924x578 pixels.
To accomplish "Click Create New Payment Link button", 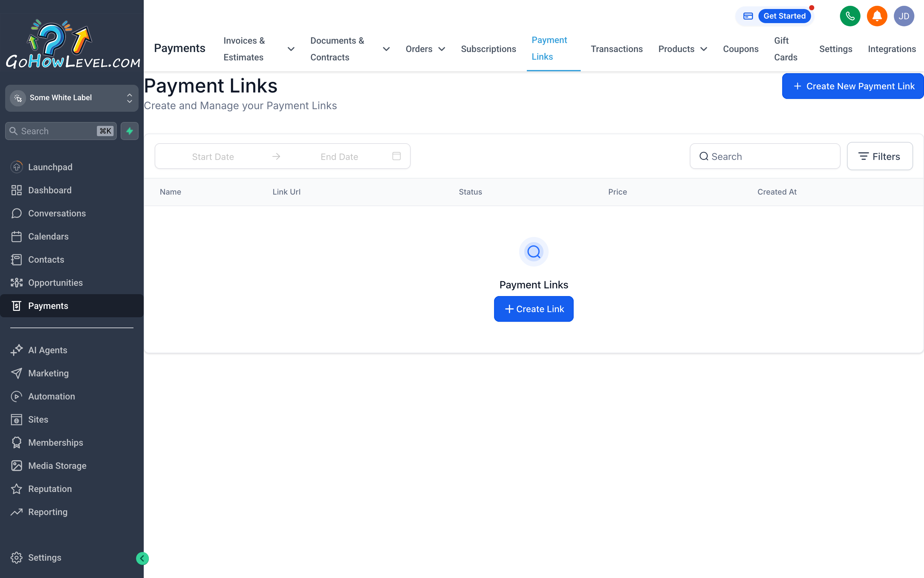I will (852, 86).
